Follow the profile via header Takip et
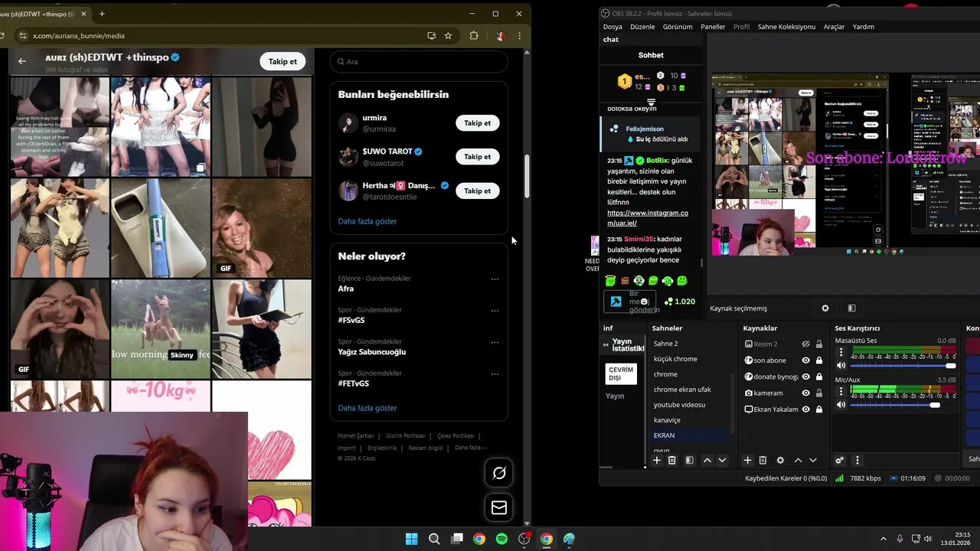 pos(283,61)
